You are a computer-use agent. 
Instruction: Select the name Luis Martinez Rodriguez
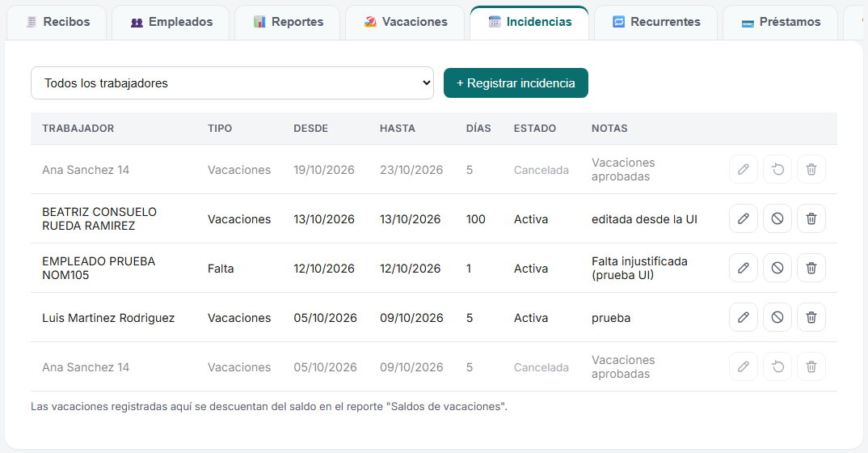[x=108, y=318]
